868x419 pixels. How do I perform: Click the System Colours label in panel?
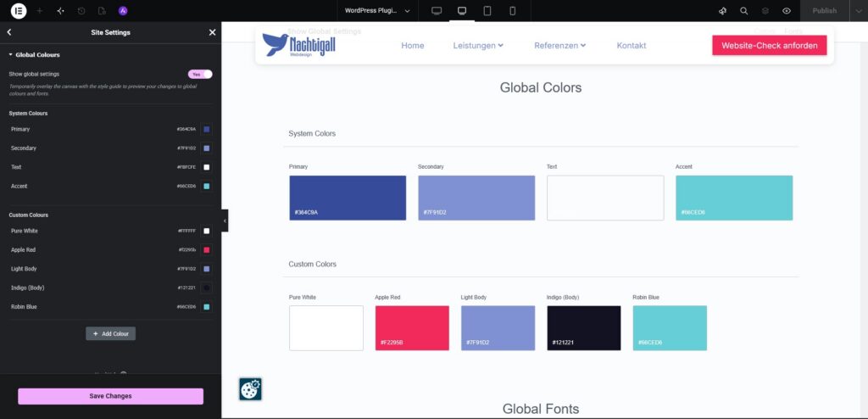pos(28,113)
